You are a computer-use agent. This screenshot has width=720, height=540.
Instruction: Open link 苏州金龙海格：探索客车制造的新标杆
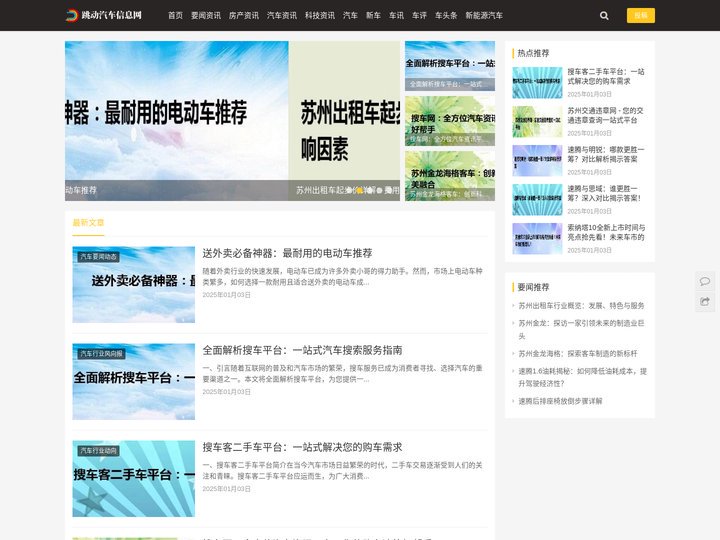578,354
